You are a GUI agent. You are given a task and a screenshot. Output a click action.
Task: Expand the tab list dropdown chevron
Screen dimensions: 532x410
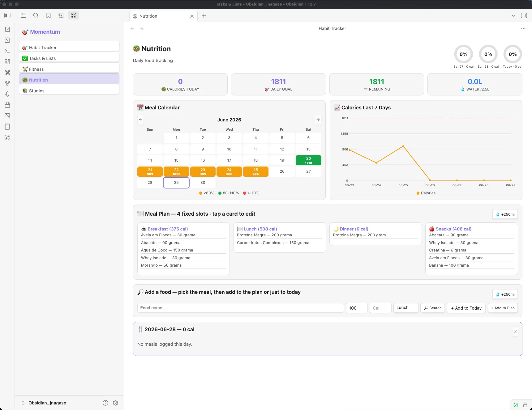(x=513, y=15)
